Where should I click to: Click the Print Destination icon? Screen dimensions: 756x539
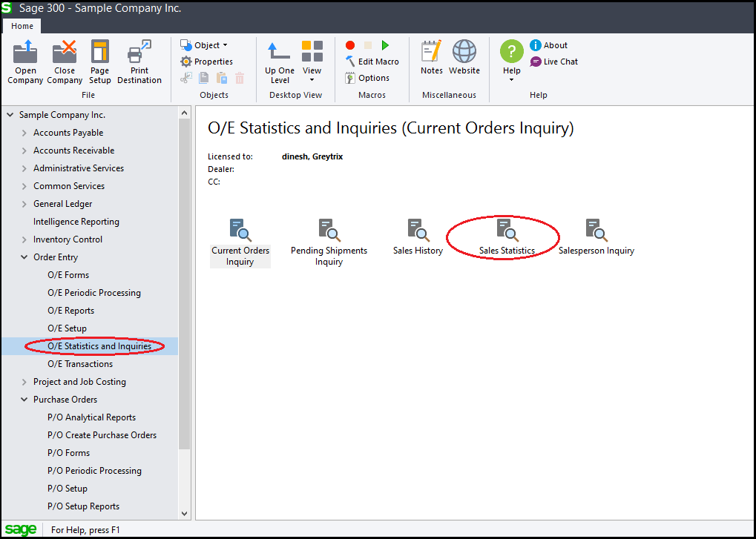139,52
